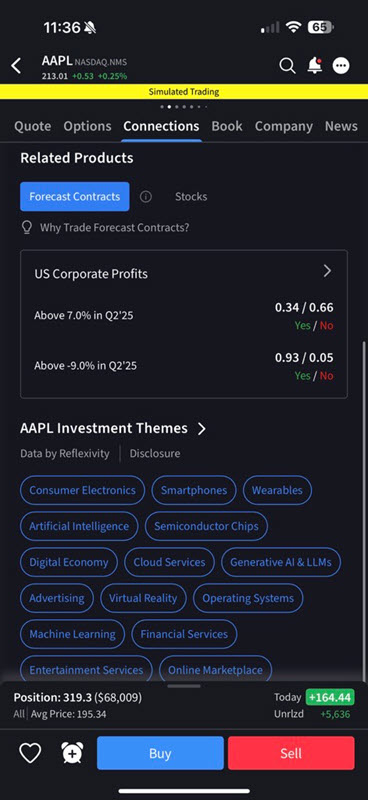The width and height of the screenshot is (368, 800).
Task: Open the alerts bell icon
Action: [x=314, y=65]
